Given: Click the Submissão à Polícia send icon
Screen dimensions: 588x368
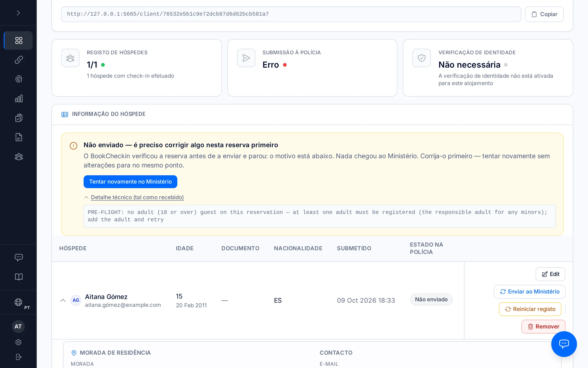Looking at the screenshot, I should [x=246, y=58].
